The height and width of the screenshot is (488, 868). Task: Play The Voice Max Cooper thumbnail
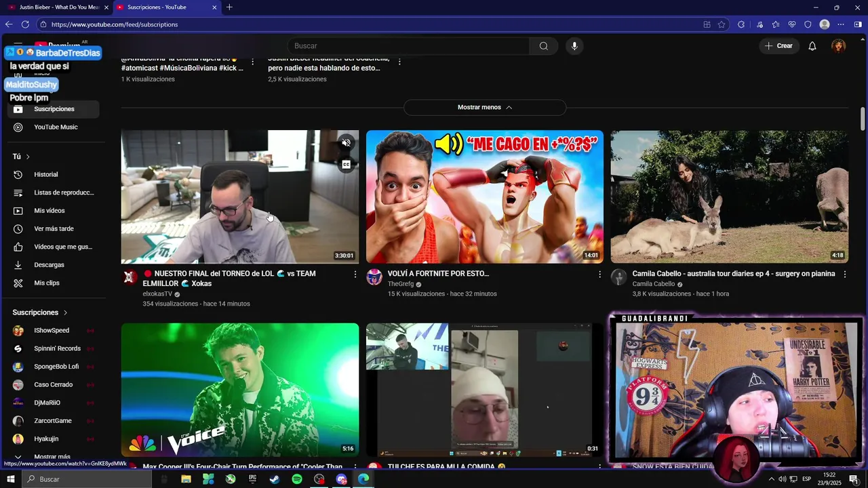coord(240,390)
